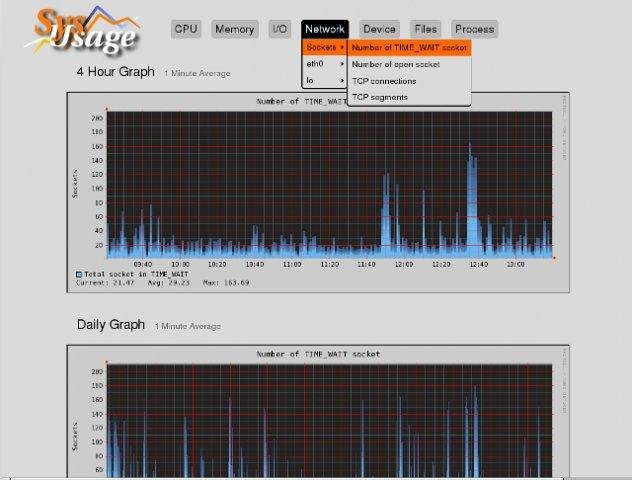Click the 1 Minute Average label beside Daily Graph

pyautogui.click(x=188, y=326)
